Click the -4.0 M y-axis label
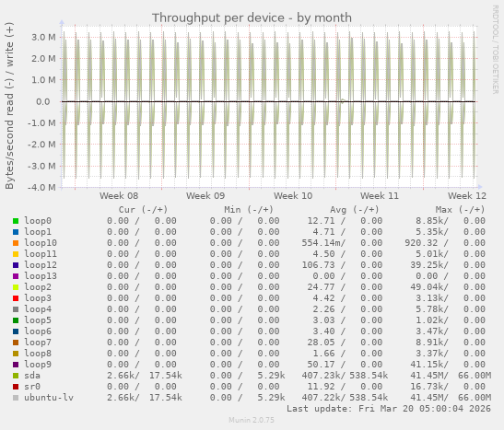The image size is (504, 430). (x=41, y=187)
